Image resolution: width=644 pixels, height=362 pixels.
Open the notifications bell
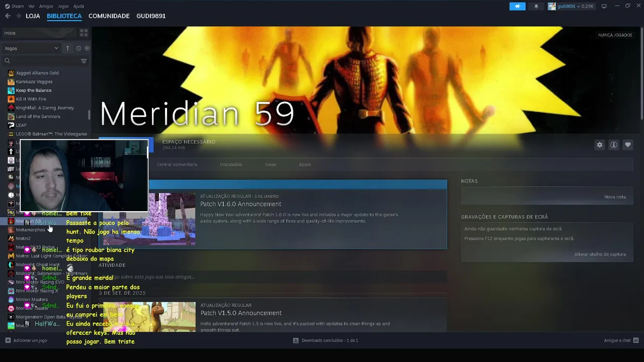click(536, 6)
